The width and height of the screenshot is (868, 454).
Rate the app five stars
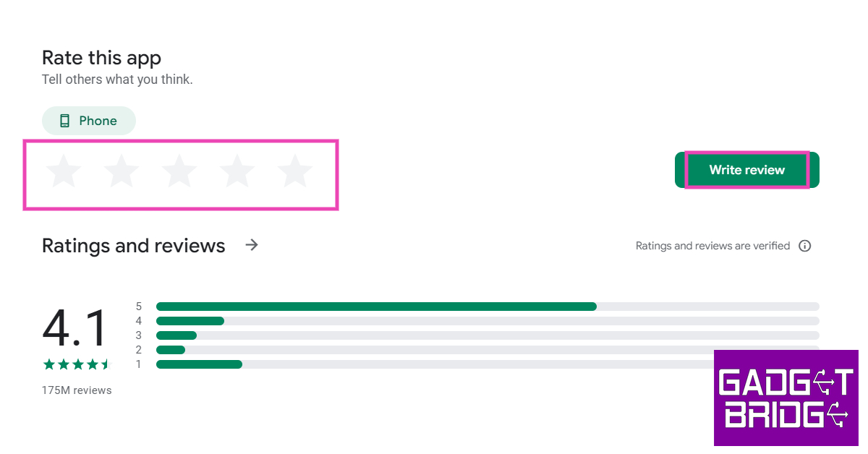[295, 171]
